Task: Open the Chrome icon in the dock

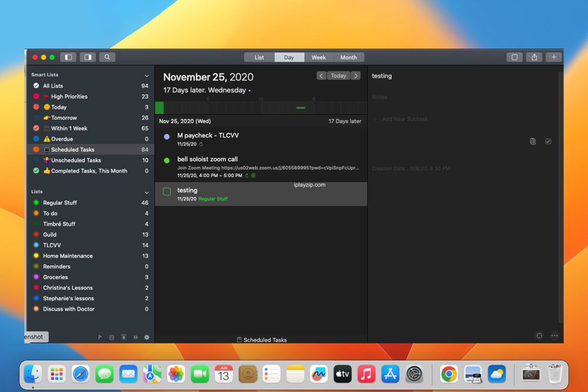Action: [x=449, y=374]
